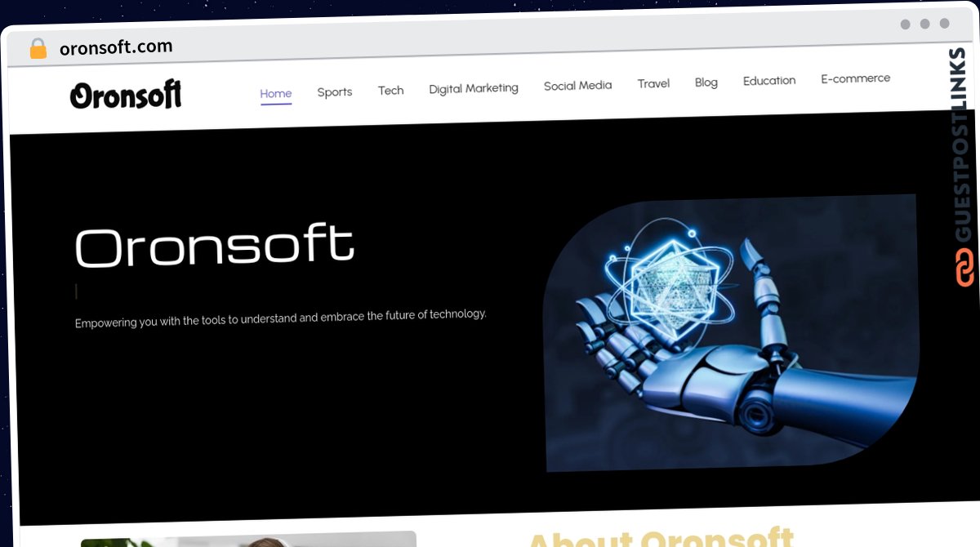This screenshot has height=547, width=980.
Task: Select Social Media in the navigation
Action: pyautogui.click(x=577, y=86)
